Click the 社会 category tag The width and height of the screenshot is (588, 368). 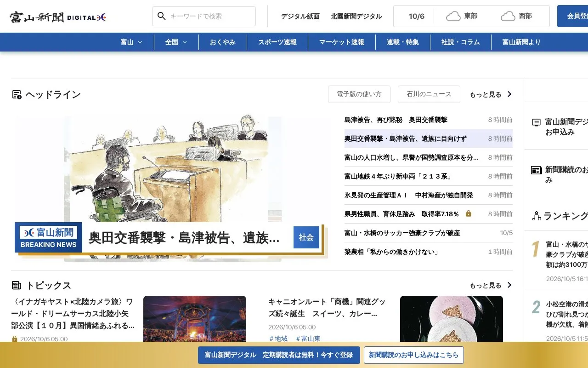coord(306,237)
